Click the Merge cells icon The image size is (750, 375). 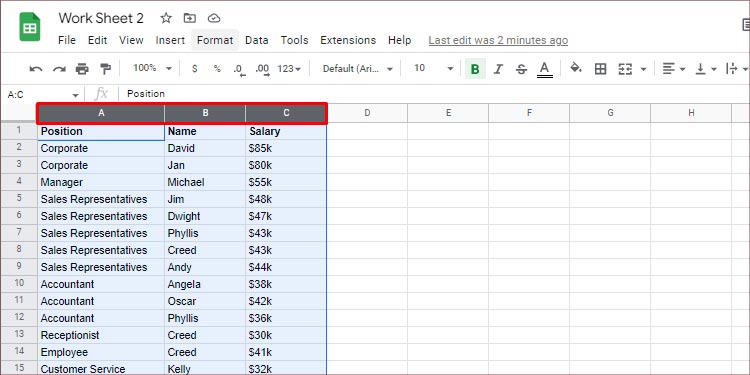coord(625,69)
